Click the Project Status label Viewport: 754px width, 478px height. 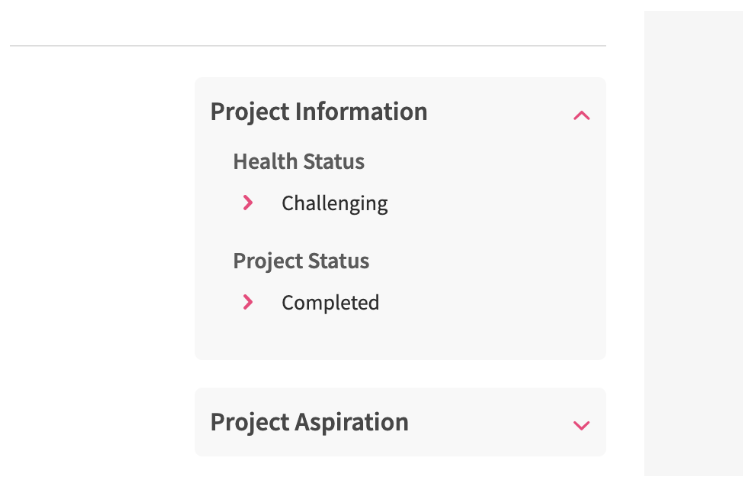coord(301,261)
